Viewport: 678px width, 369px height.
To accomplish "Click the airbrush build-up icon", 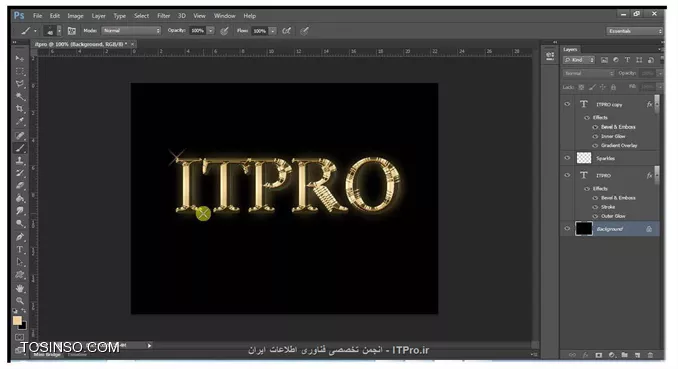I will pos(286,31).
